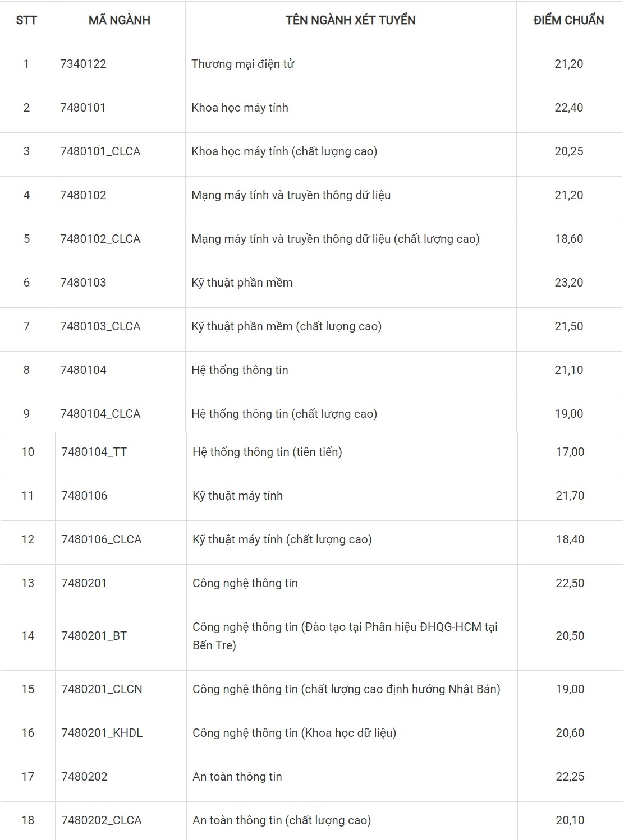Select Hệ thống thông tin (tiên tiến)

point(267,452)
